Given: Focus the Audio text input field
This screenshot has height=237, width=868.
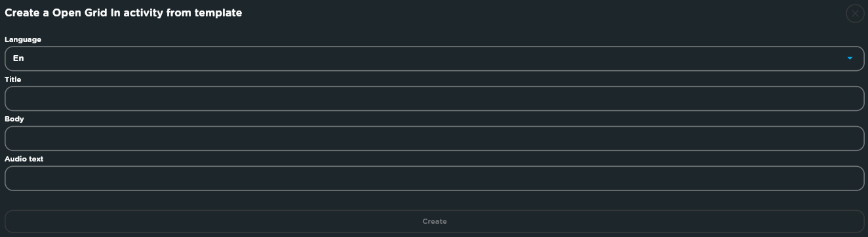Looking at the screenshot, I should click(434, 179).
